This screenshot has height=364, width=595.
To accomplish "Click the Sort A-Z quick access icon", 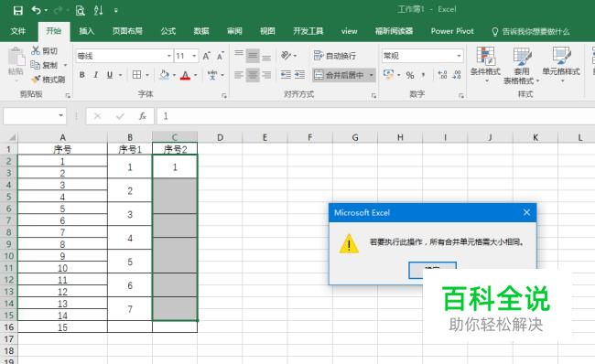I will pyautogui.click(x=98, y=10).
